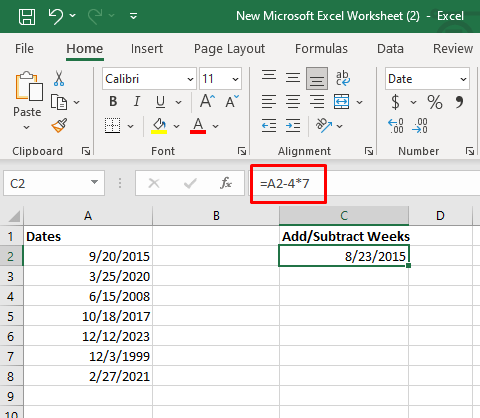Click Increase Decimal icon

click(396, 126)
